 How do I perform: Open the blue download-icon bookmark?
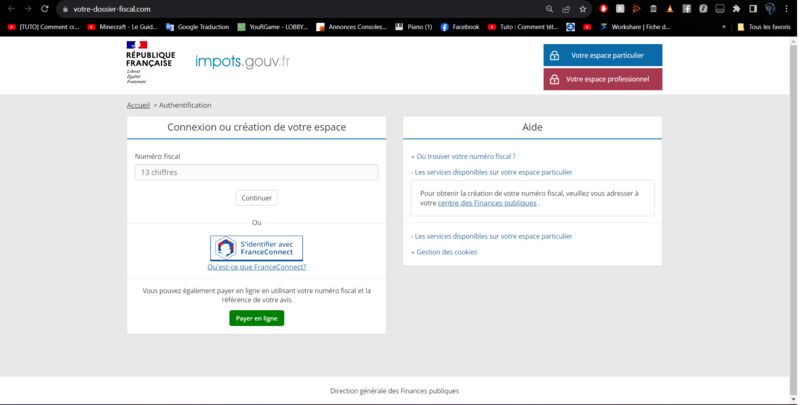click(570, 27)
